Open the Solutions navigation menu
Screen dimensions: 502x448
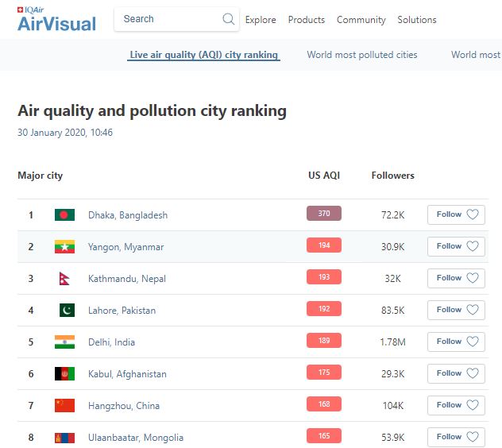point(416,20)
